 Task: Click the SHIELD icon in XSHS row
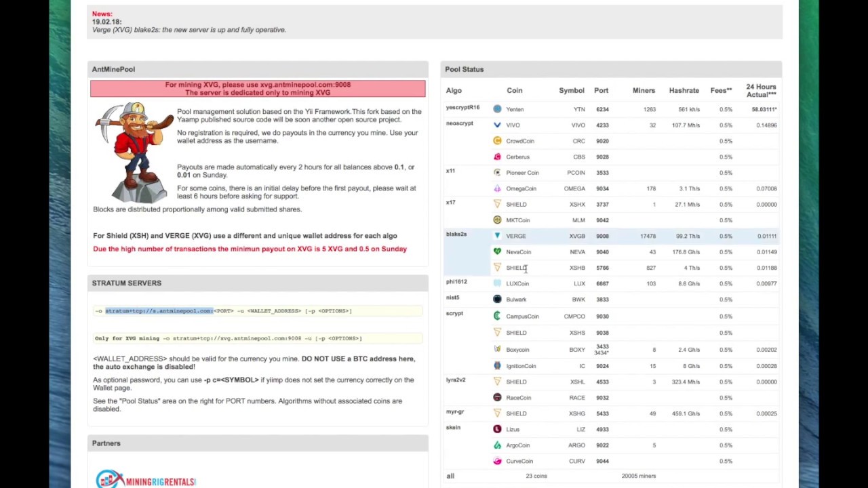click(497, 333)
